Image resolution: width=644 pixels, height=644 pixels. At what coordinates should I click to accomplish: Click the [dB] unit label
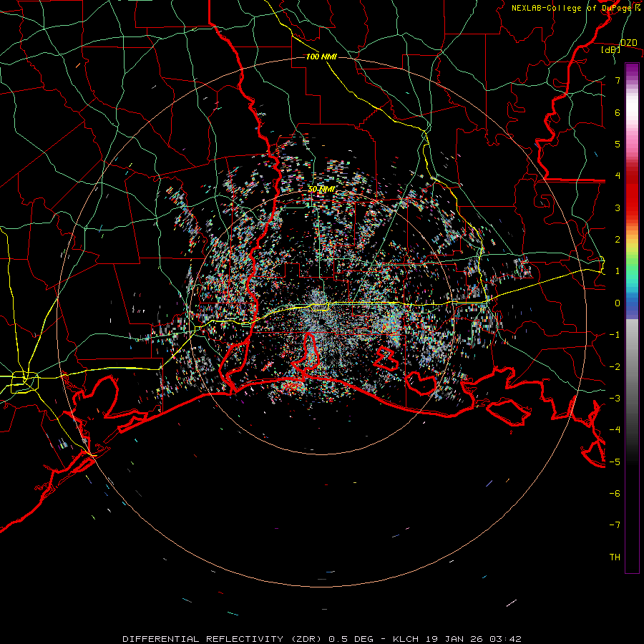[x=610, y=49]
